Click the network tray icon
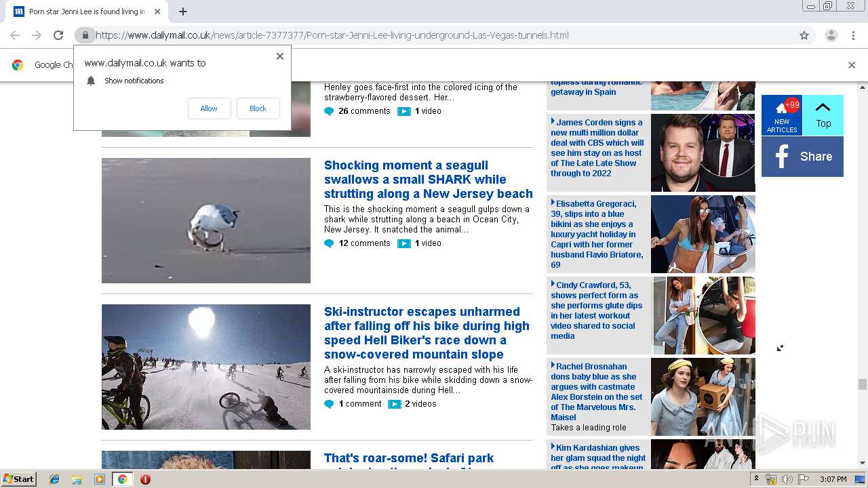This screenshot has height=488, width=868. (770, 479)
